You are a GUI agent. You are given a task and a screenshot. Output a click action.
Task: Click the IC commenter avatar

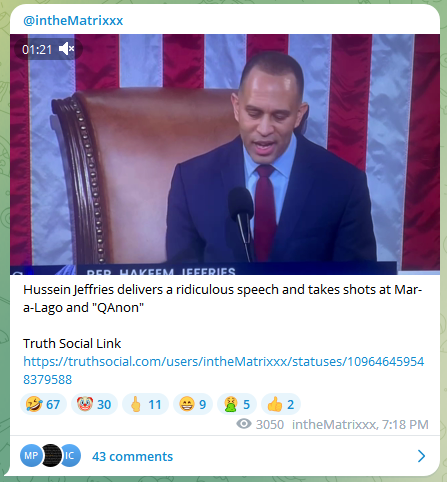pos(71,455)
